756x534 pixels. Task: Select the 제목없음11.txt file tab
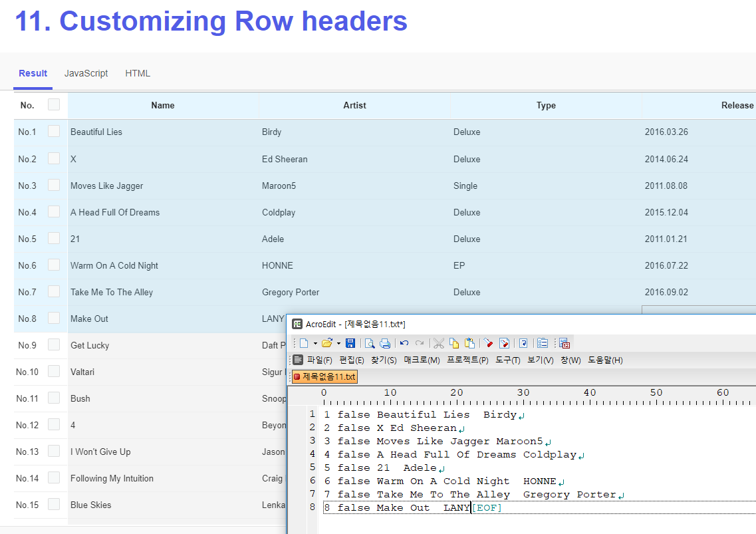coord(324,376)
